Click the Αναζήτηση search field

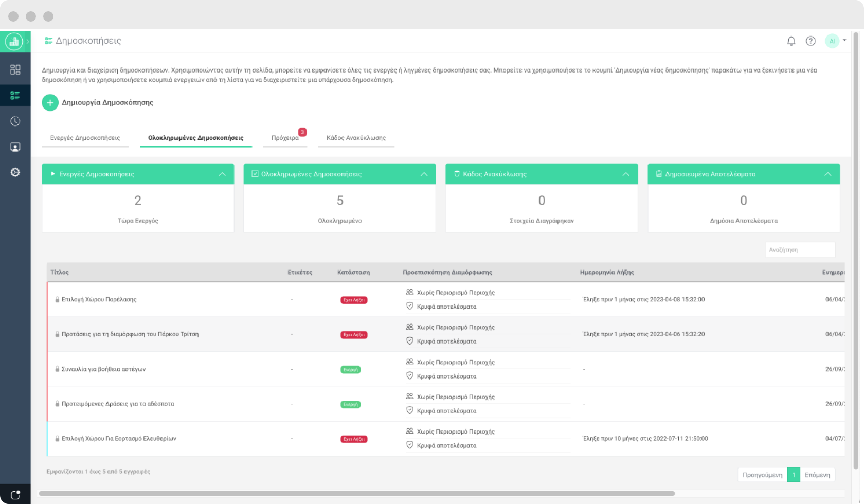click(800, 250)
